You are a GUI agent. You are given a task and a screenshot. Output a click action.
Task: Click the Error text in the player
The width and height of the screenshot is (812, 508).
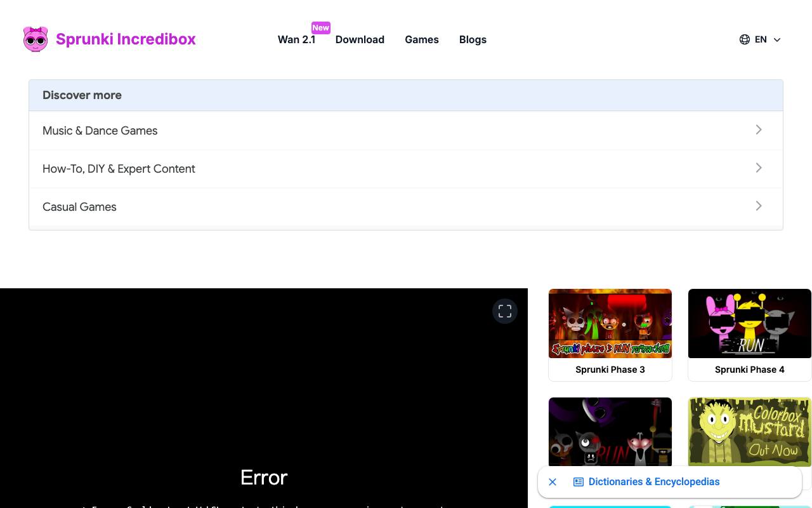pos(264,478)
